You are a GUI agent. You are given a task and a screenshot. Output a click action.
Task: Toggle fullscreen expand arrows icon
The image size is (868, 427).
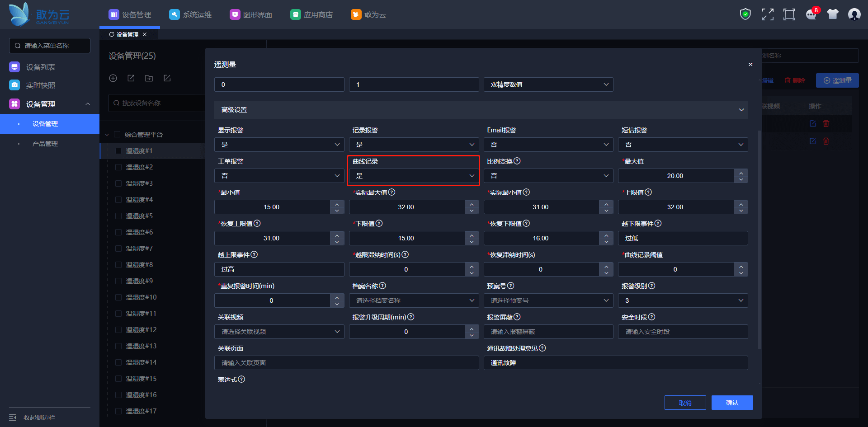click(767, 14)
